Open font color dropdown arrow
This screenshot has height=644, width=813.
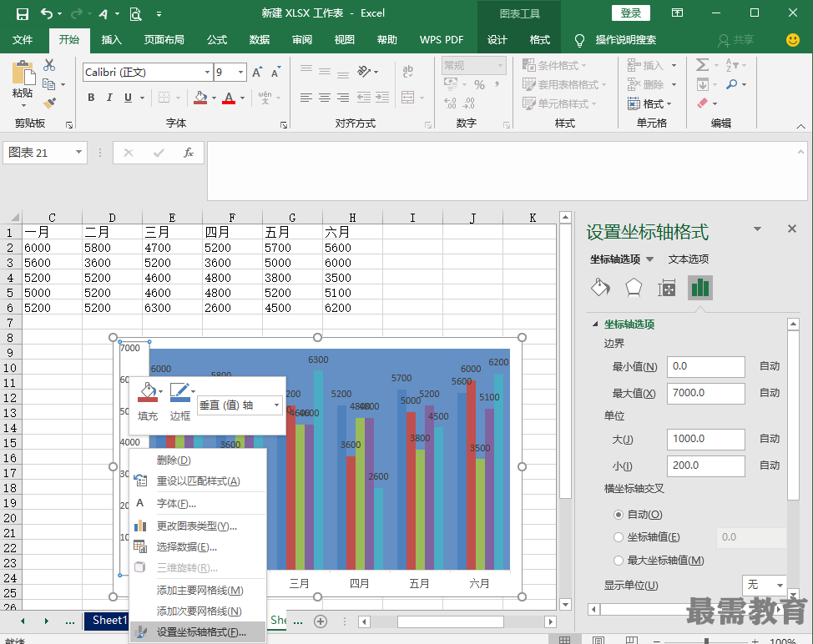click(x=242, y=98)
